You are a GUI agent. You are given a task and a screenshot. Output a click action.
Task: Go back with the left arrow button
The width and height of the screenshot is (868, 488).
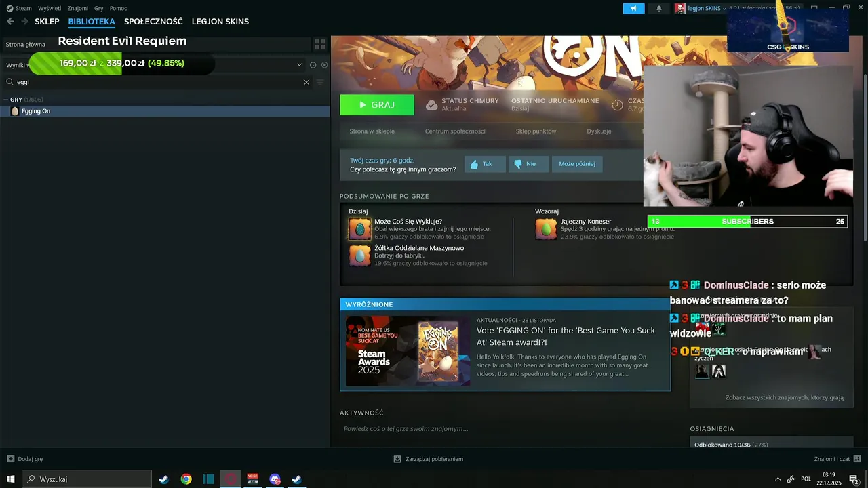10,22
